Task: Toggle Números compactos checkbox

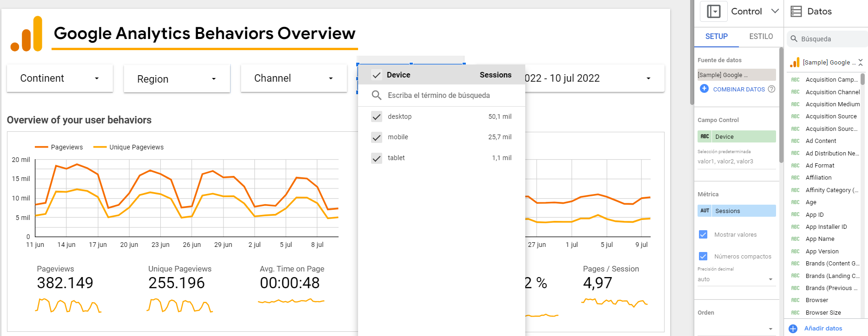Action: pyautogui.click(x=703, y=256)
